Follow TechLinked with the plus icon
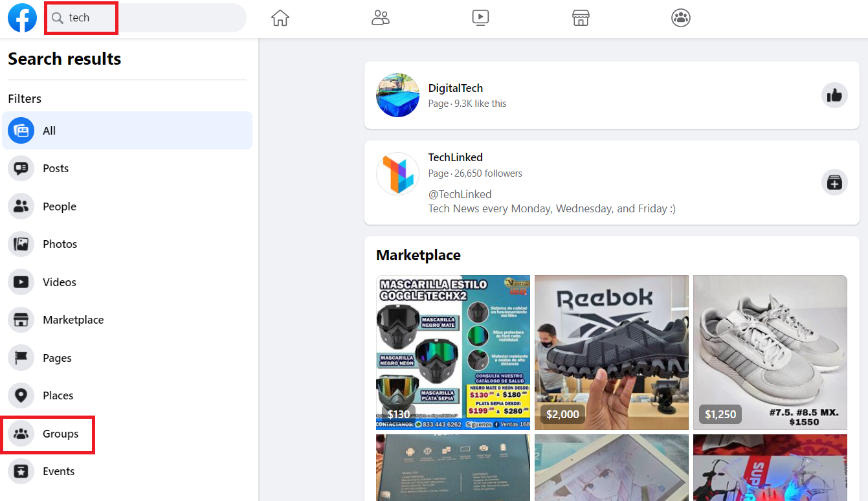The image size is (868, 501). coord(834,183)
